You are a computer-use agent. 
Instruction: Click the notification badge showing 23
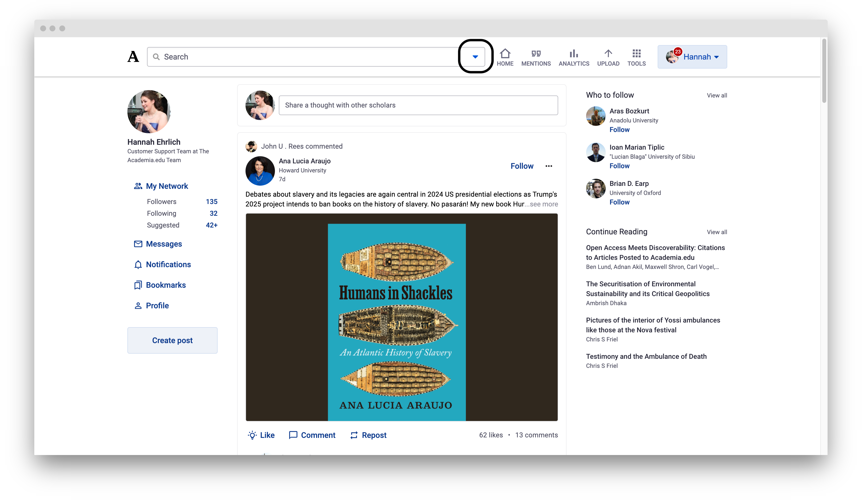pyautogui.click(x=678, y=52)
